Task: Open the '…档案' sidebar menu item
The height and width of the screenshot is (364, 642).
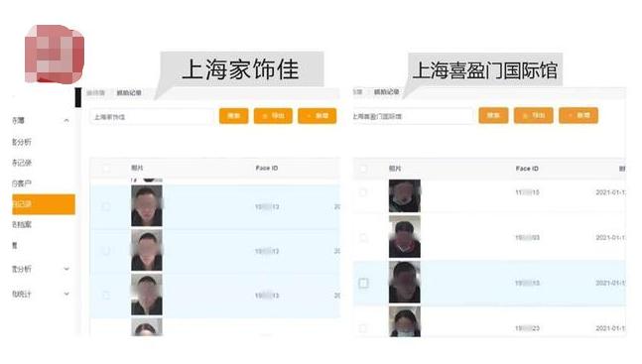Action: click(22, 224)
